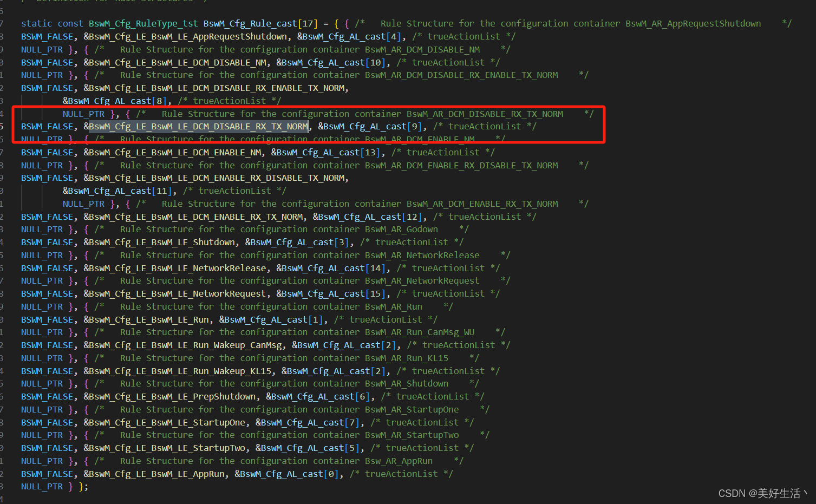This screenshot has height=504, width=816.
Task: Click &BswM_Cfg_LE_BswM_LE_StartupTwo identifier
Action: point(165,448)
